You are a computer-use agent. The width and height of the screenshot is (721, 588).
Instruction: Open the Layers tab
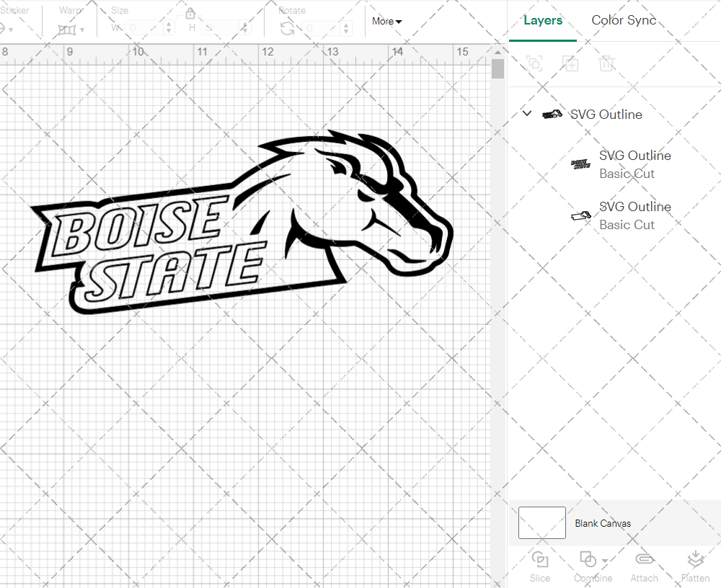click(543, 20)
